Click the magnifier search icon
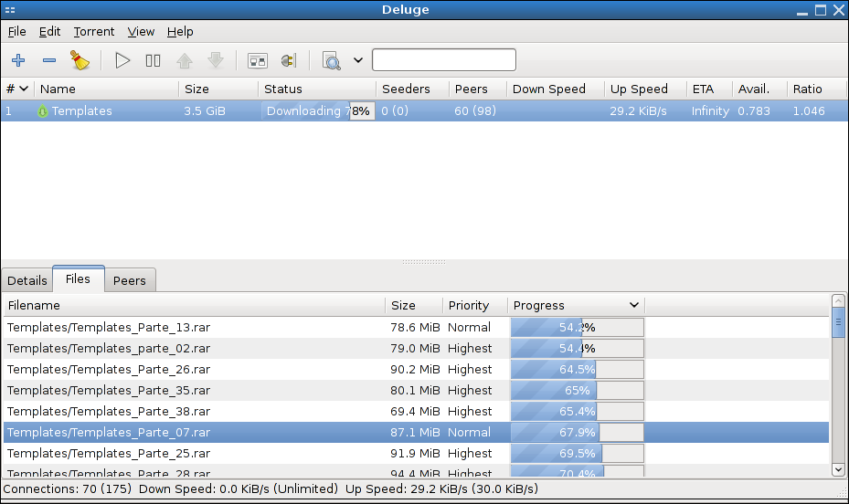The height and width of the screenshot is (504, 849). click(x=331, y=61)
